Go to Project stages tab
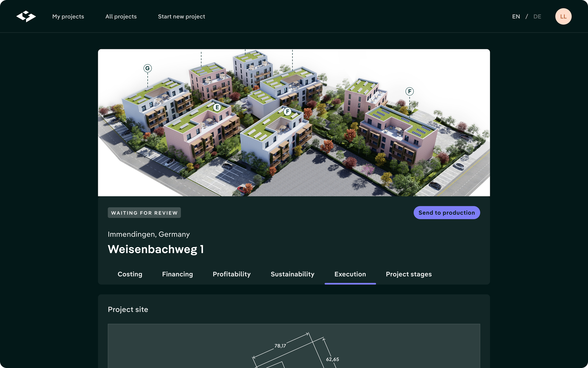Viewport: 588px width, 368px height. coord(408,274)
